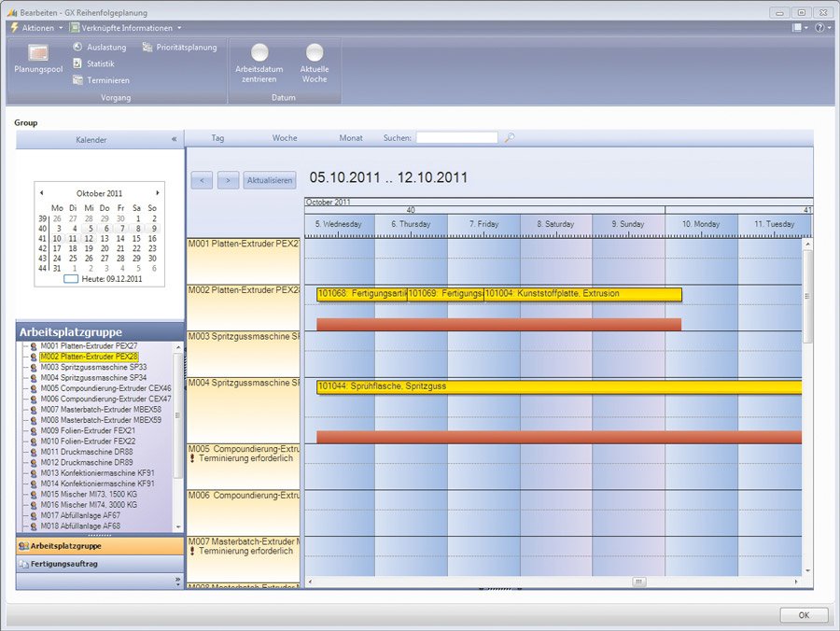Open the Aktionen menu
The width and height of the screenshot is (840, 631).
point(36,27)
